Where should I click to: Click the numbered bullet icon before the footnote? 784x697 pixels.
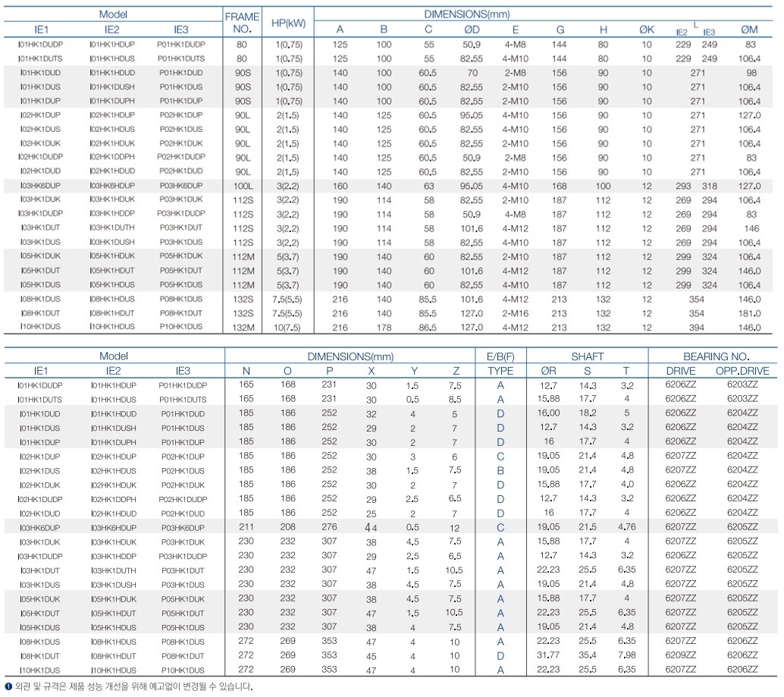click(x=8, y=686)
